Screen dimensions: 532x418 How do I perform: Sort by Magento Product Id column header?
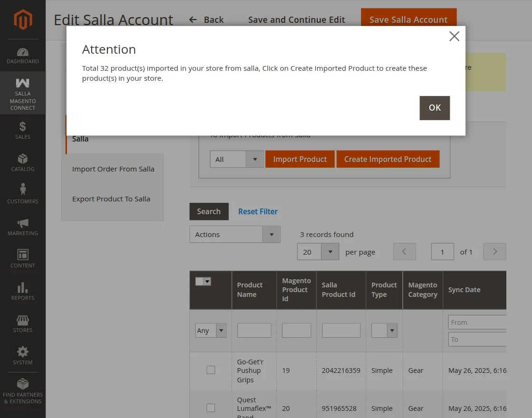tap(296, 290)
